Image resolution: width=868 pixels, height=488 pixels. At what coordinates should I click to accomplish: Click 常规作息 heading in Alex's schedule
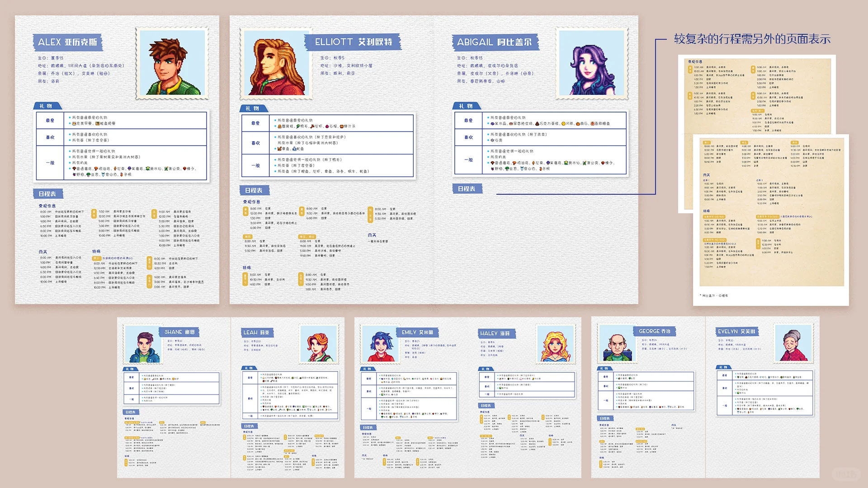pos(47,206)
